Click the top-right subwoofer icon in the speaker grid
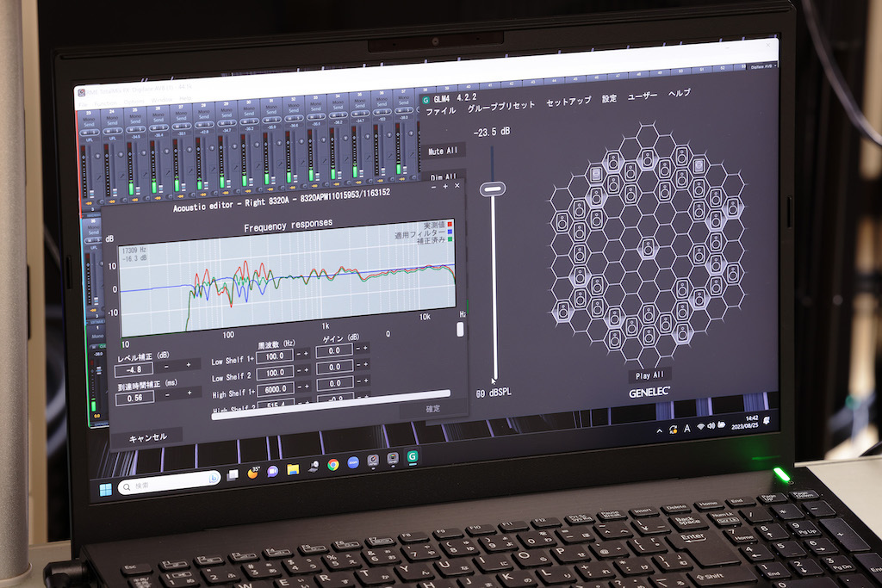 (699, 166)
